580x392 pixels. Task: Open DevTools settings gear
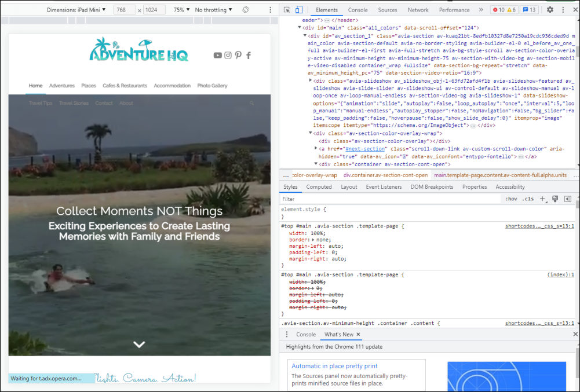pyautogui.click(x=549, y=9)
